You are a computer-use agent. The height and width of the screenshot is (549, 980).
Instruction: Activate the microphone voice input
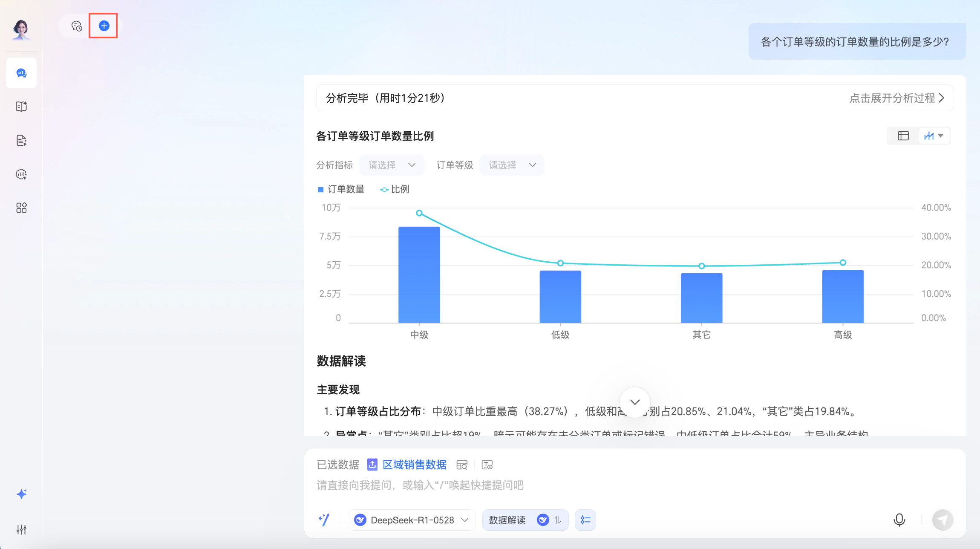(x=899, y=520)
